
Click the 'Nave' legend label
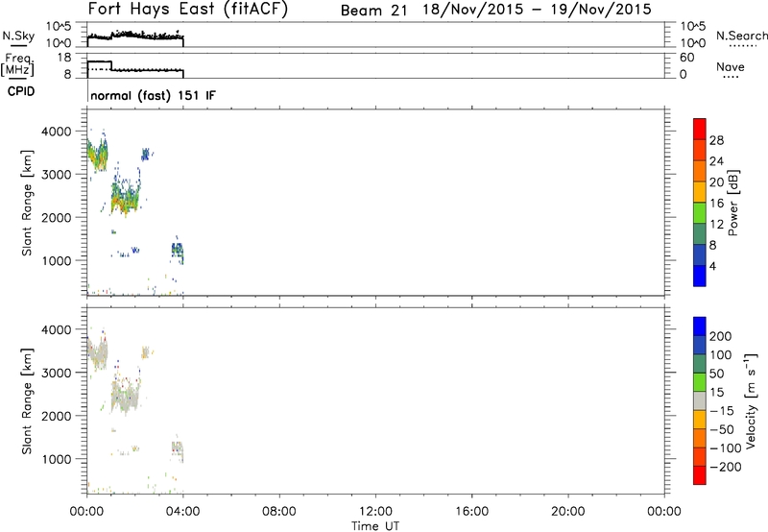(x=730, y=67)
